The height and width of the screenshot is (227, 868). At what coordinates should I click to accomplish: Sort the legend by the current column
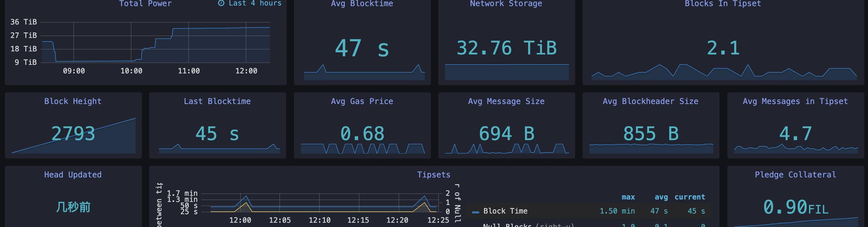pyautogui.click(x=690, y=197)
